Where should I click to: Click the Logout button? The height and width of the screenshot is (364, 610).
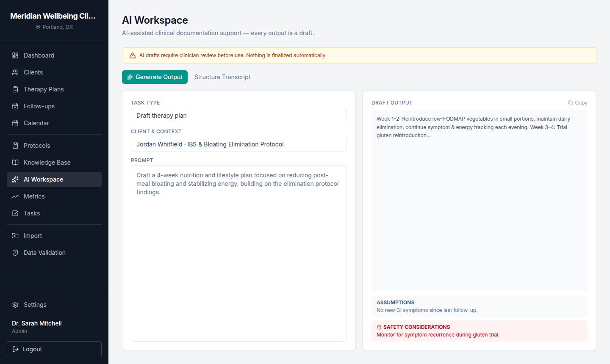54,349
